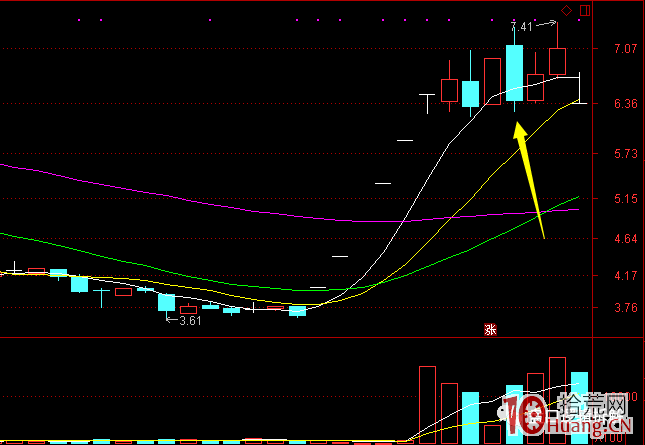Select the 4.64 price axis label
Screen dimensions: 645x445
click(625, 239)
